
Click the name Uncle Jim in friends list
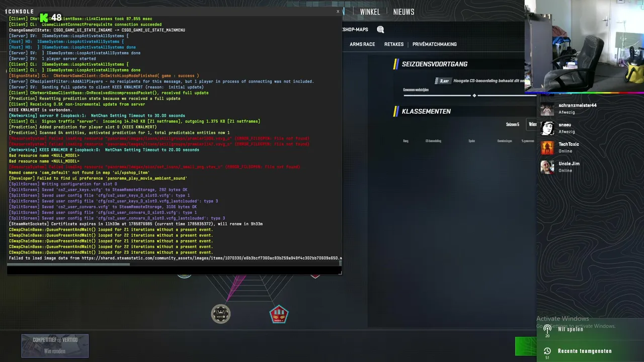pyautogui.click(x=569, y=164)
